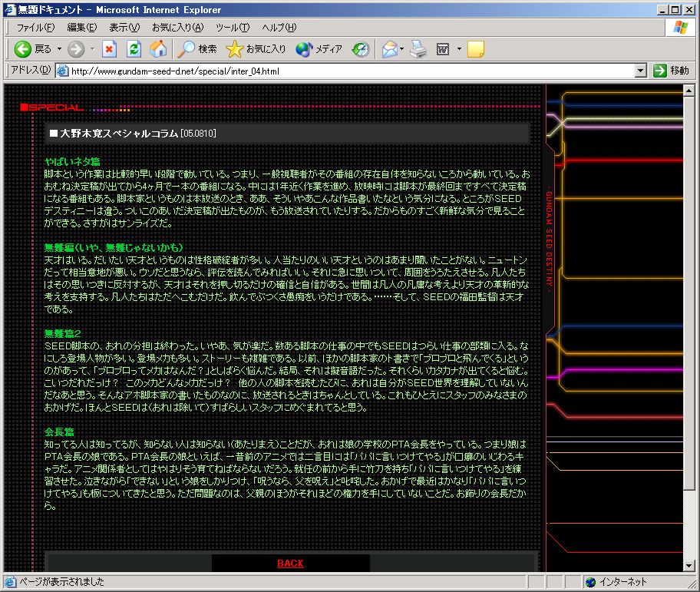Viewport: 700px width, 592px height.
Task: Click the Edit with Word icon
Action: click(x=443, y=49)
